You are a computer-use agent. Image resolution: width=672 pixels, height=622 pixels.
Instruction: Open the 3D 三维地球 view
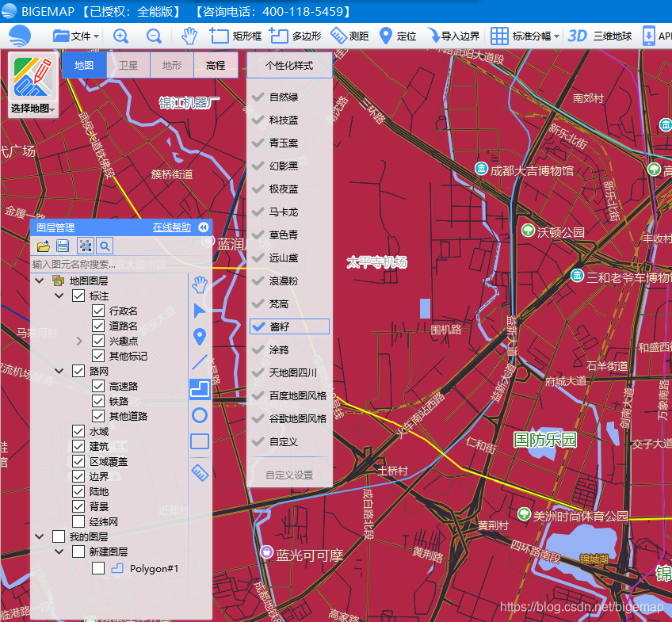click(600, 36)
